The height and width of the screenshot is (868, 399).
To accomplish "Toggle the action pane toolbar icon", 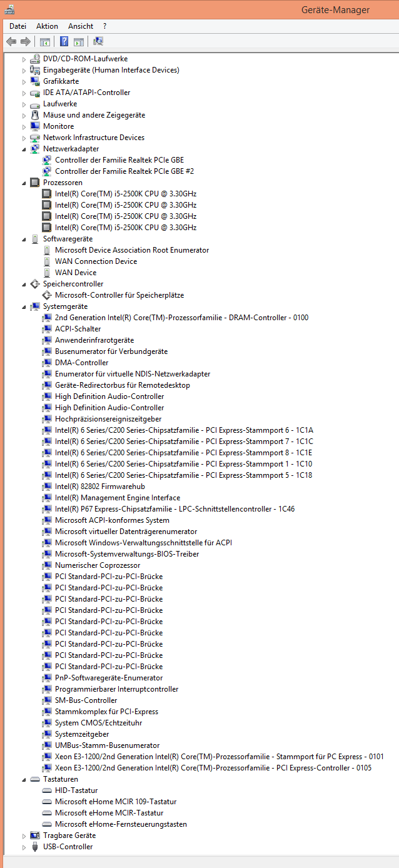I will 79,42.
